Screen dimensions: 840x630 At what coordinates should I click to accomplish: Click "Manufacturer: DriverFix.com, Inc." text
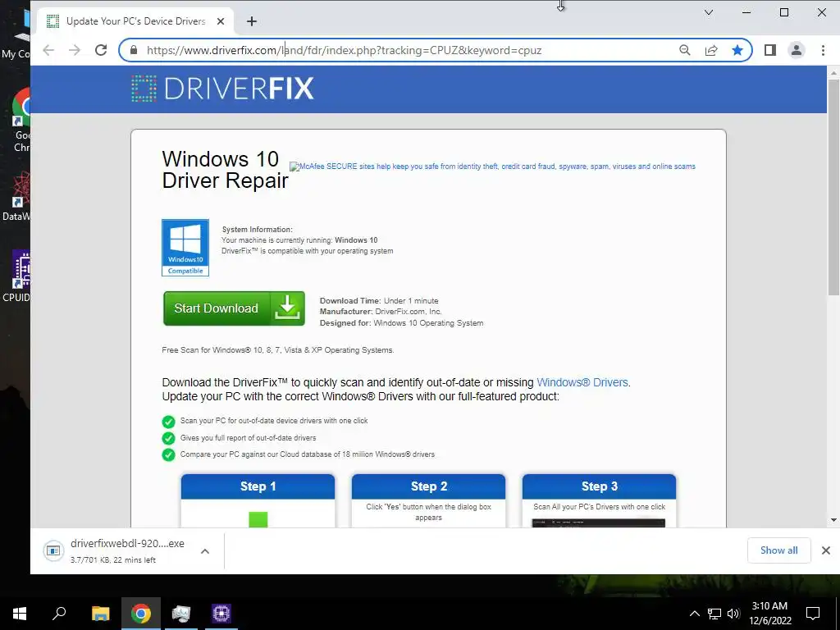381,312
